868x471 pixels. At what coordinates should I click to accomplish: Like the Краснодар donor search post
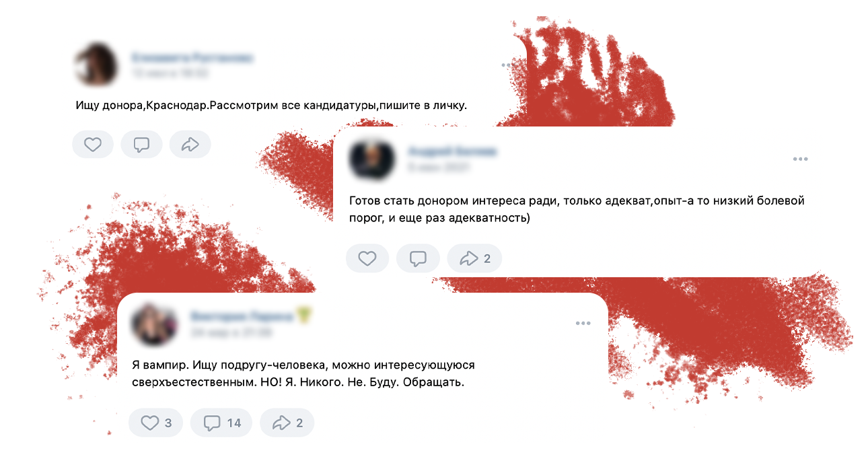click(93, 144)
